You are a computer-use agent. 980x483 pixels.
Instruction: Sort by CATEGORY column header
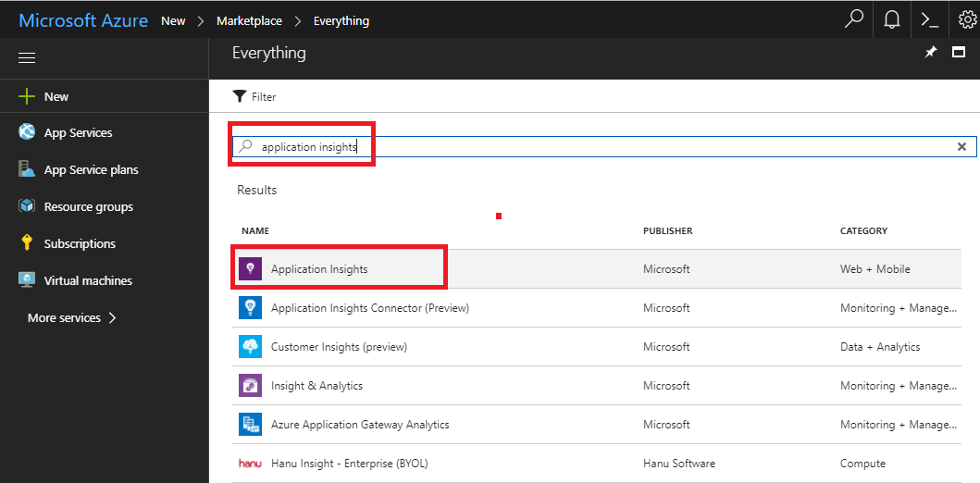[863, 230]
